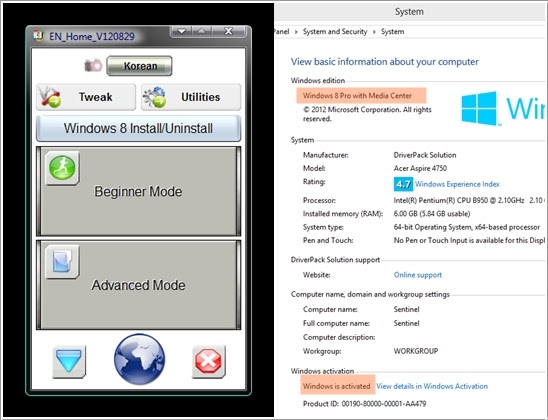Click the blue down-arrow icon at bottom
Viewport: 548px width, 420px height.
(x=69, y=361)
